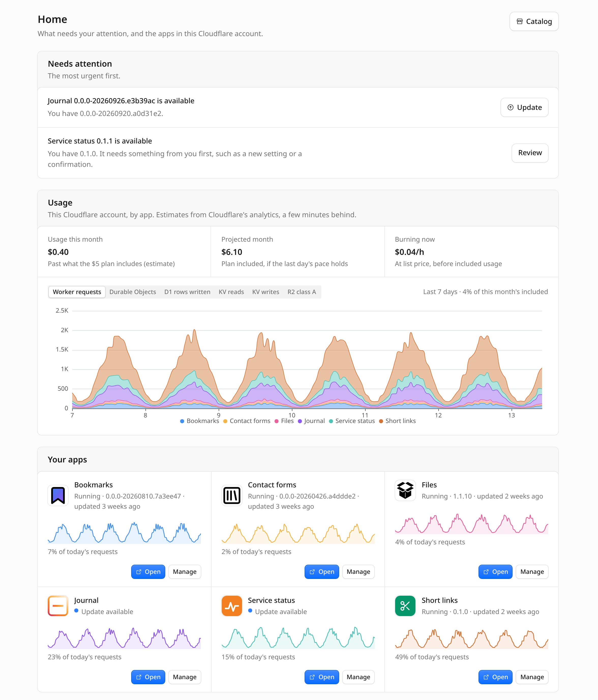This screenshot has height=700, width=598.
Task: Click the Burning now $0.04/h value
Action: point(410,252)
